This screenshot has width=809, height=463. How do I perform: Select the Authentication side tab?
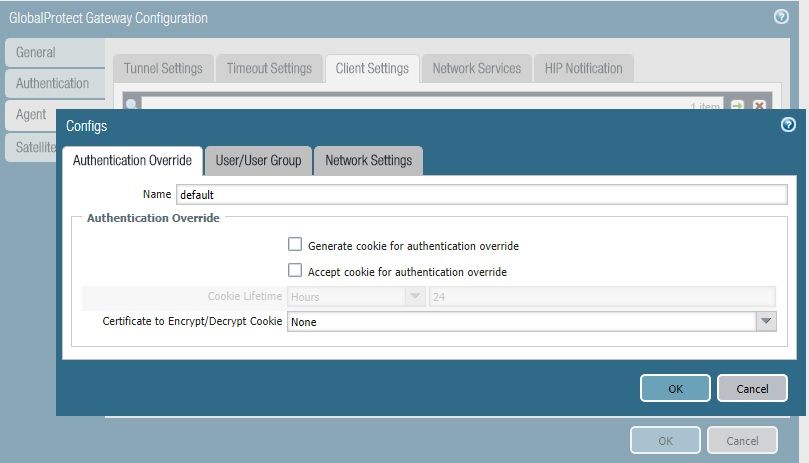[55, 83]
